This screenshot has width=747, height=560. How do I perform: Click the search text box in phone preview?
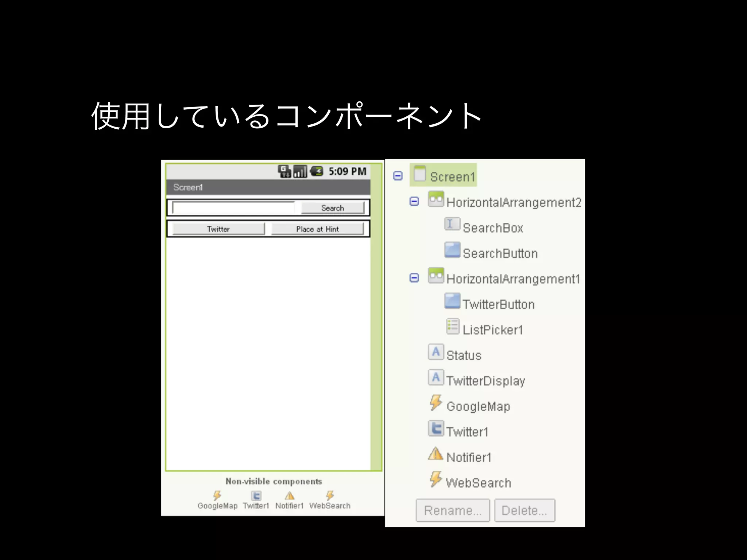pyautogui.click(x=233, y=208)
